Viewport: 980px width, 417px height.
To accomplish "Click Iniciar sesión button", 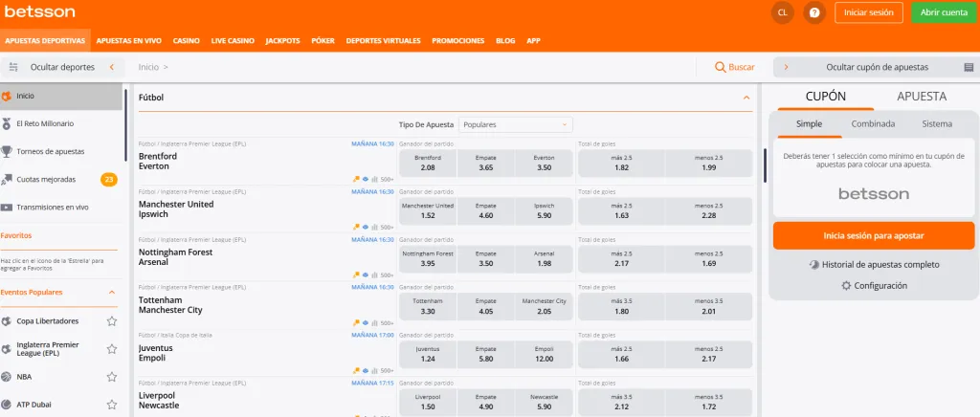I will click(x=868, y=12).
